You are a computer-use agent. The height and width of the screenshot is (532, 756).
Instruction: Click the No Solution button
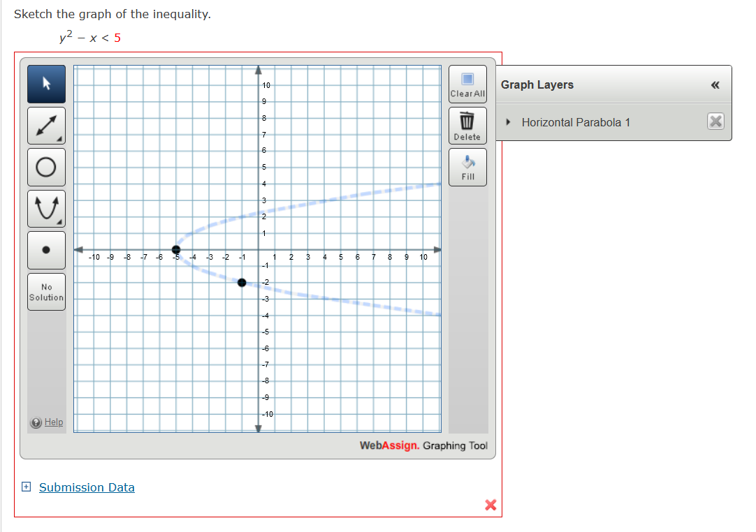pyautogui.click(x=46, y=292)
